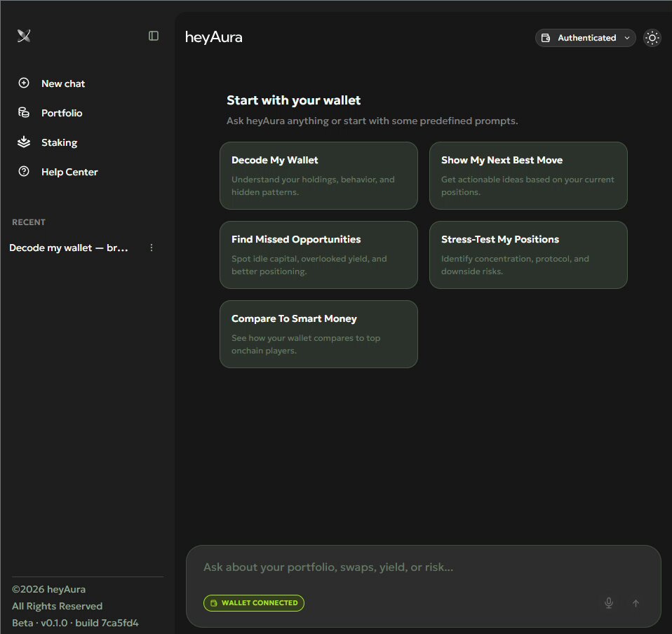This screenshot has width=672, height=634.
Task: Choose the Show My Next Best Move card
Action: tap(528, 175)
